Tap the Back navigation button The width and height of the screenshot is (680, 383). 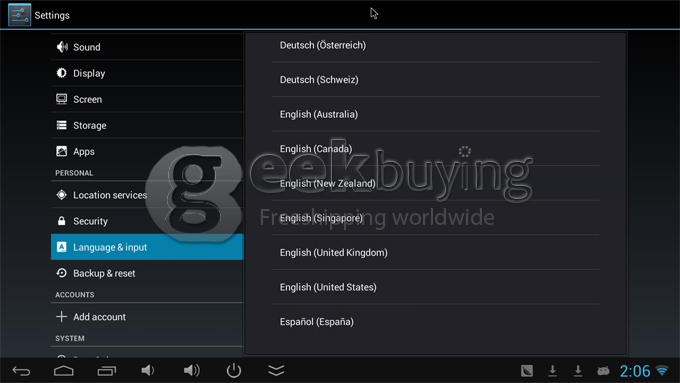[x=21, y=370]
